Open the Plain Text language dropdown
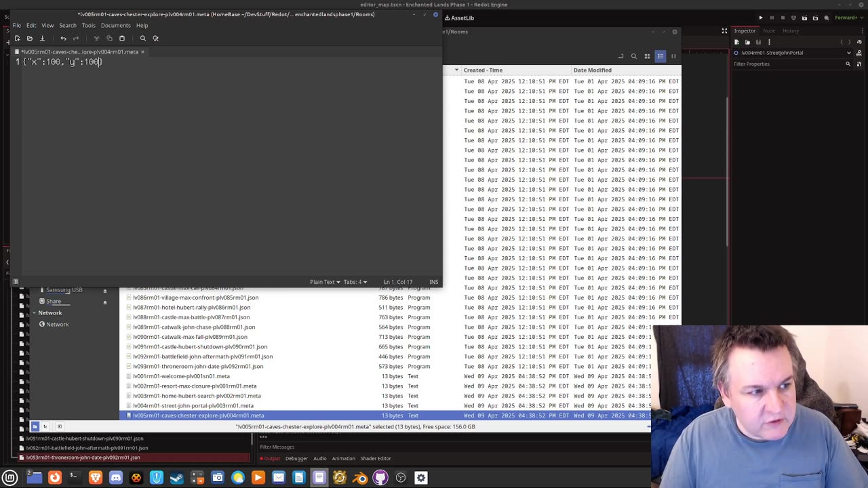Viewport: 868px width, 488px height. coord(325,282)
